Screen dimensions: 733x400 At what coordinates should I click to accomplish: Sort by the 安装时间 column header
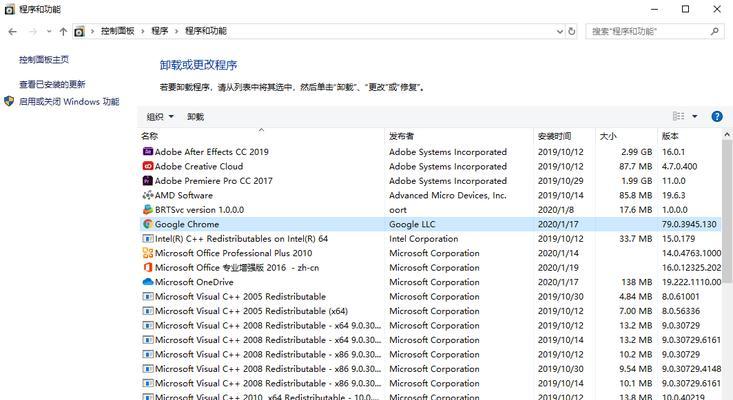click(x=564, y=136)
